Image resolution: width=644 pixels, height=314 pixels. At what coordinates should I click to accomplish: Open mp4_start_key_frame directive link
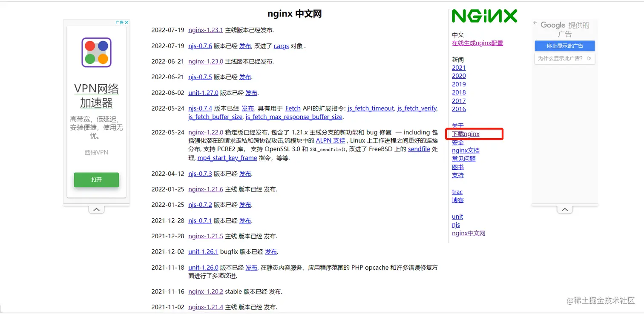(227, 158)
